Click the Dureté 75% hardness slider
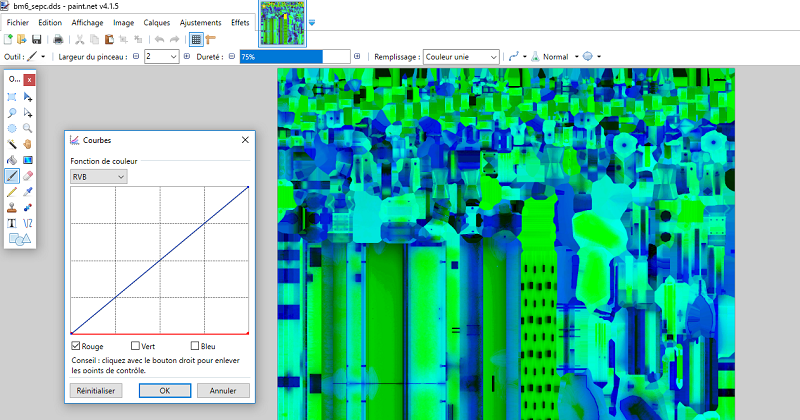 click(295, 57)
